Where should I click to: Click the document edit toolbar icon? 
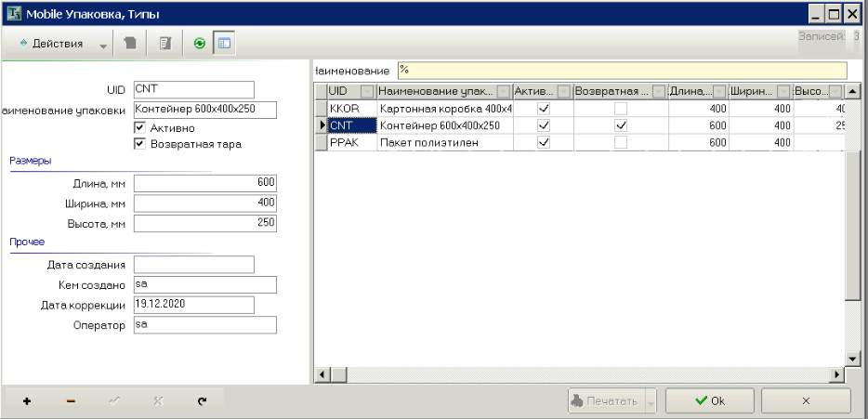tap(165, 44)
